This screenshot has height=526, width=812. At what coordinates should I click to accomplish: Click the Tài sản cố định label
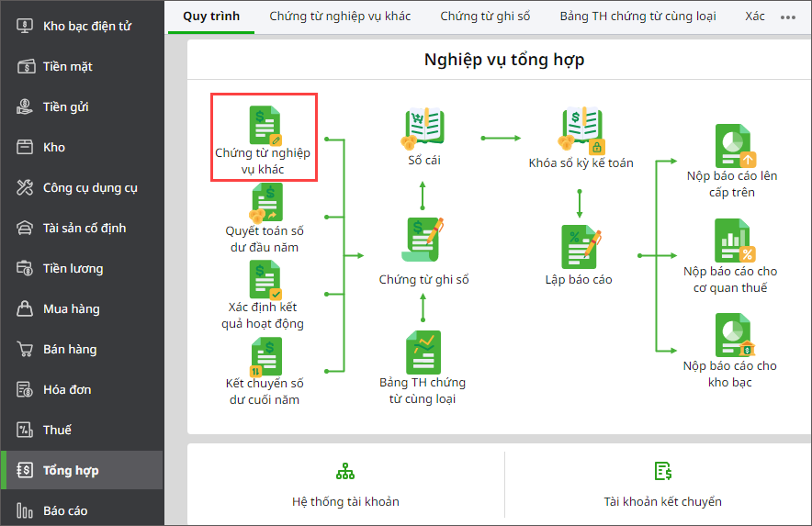(85, 229)
